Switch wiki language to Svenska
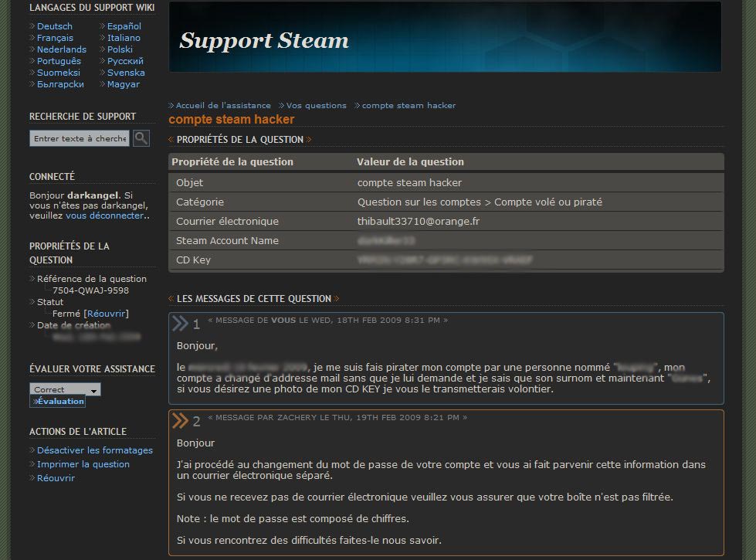 pyautogui.click(x=126, y=73)
